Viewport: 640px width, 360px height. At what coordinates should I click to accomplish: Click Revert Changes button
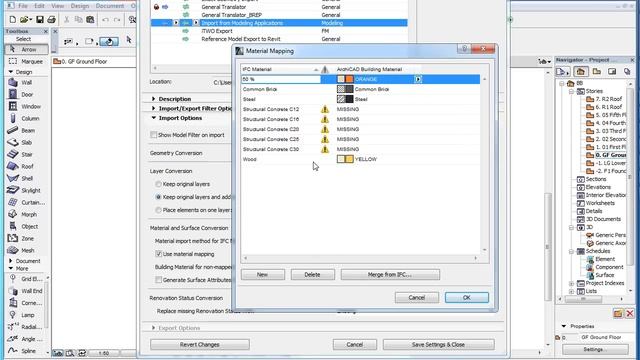pyautogui.click(x=200, y=344)
